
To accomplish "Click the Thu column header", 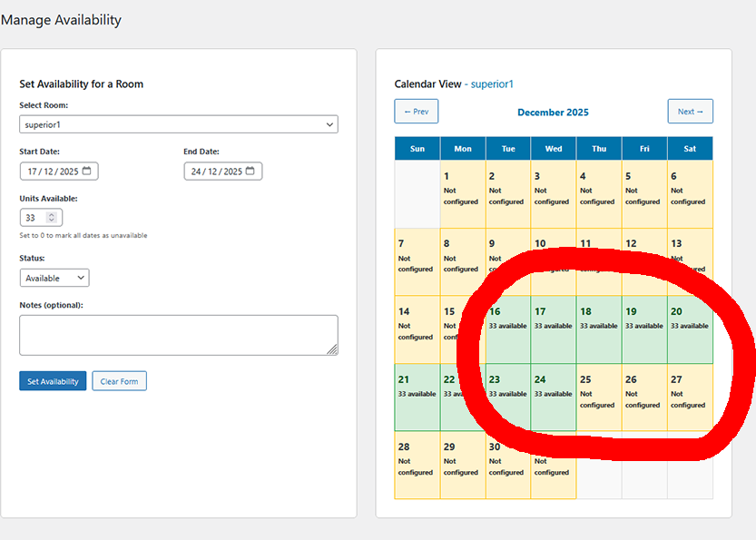I will [x=599, y=149].
